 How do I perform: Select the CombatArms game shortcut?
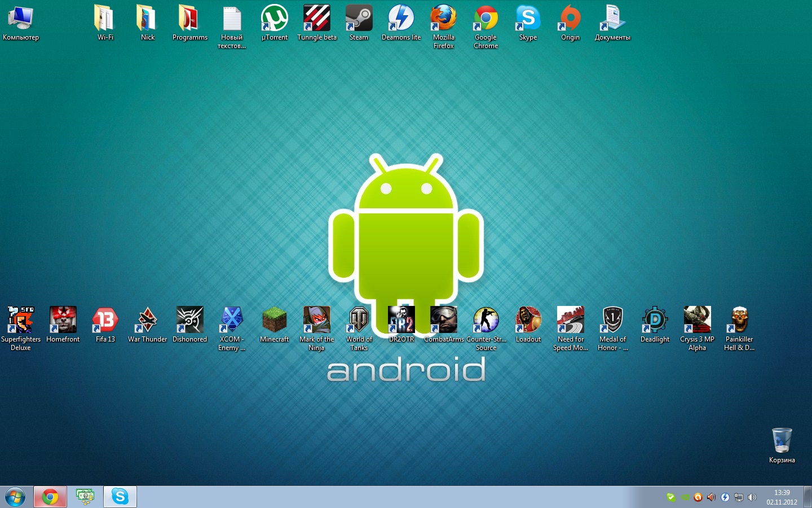[444, 325]
